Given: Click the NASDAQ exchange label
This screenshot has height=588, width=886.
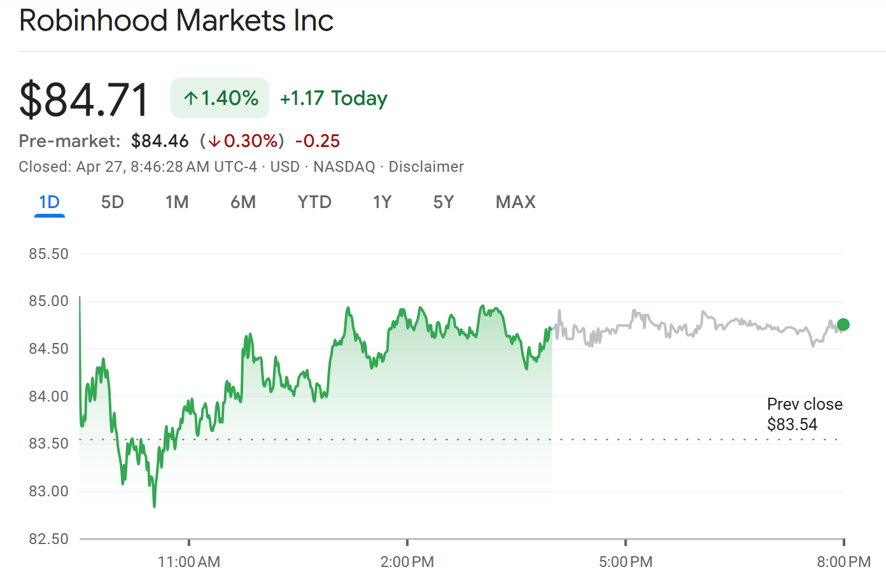Looking at the screenshot, I should tap(344, 166).
